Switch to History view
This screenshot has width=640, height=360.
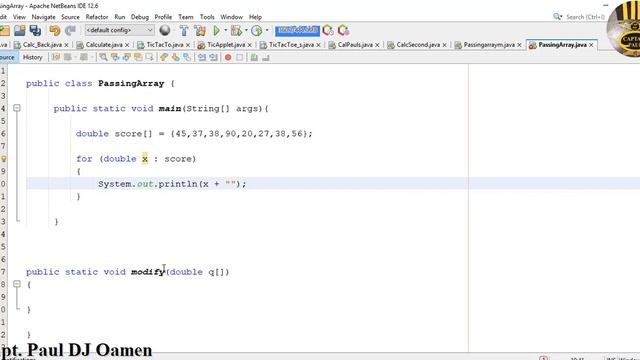point(33,57)
